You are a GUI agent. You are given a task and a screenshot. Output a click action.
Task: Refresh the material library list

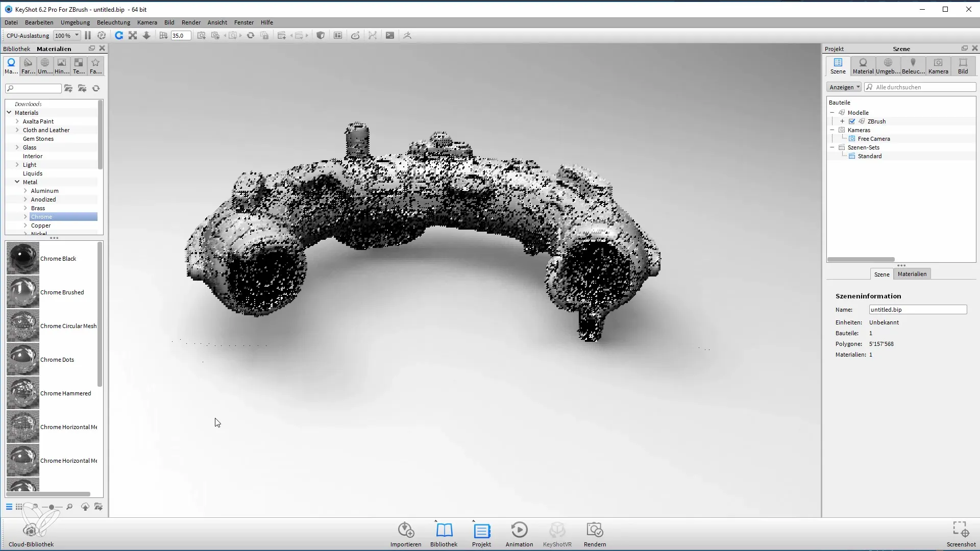[96, 88]
